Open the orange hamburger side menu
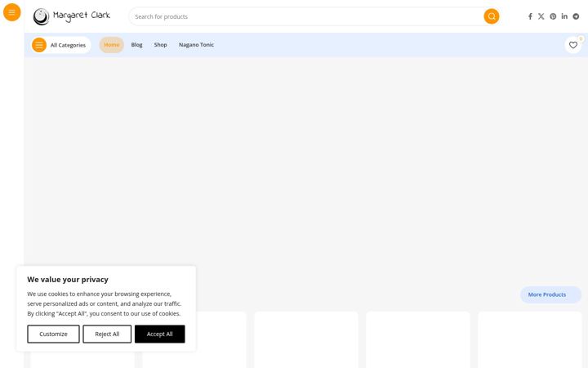 coord(12,12)
